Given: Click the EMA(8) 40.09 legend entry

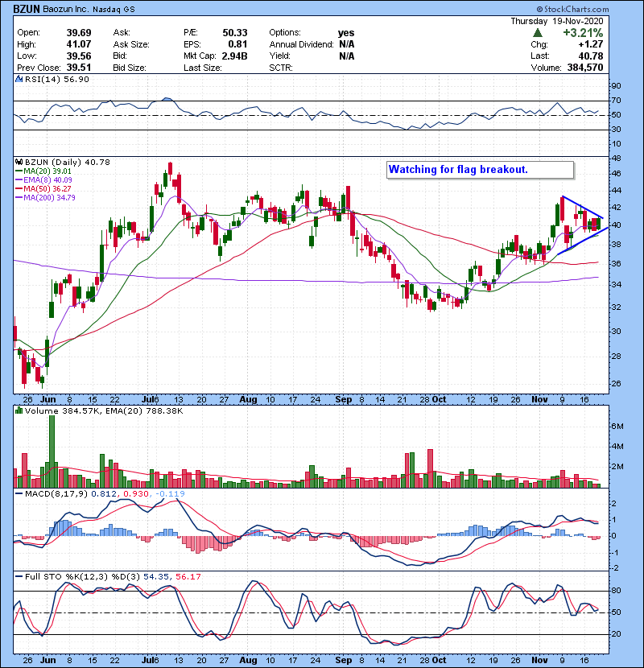Looking at the screenshot, I should click(43, 179).
